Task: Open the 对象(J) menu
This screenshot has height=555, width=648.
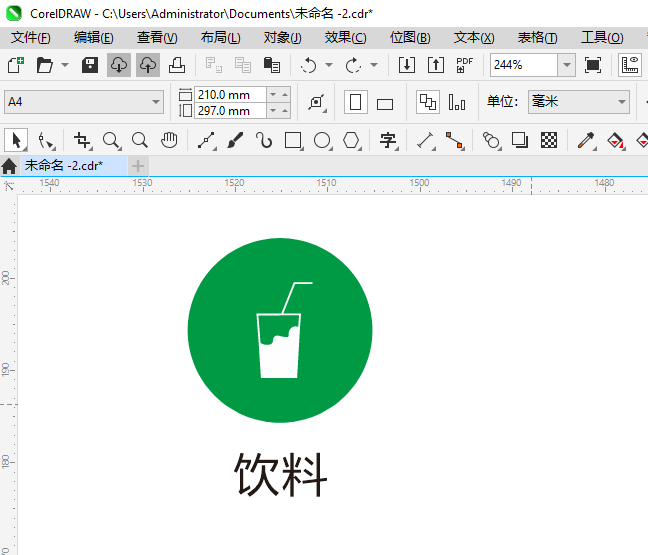Action: 283,38
